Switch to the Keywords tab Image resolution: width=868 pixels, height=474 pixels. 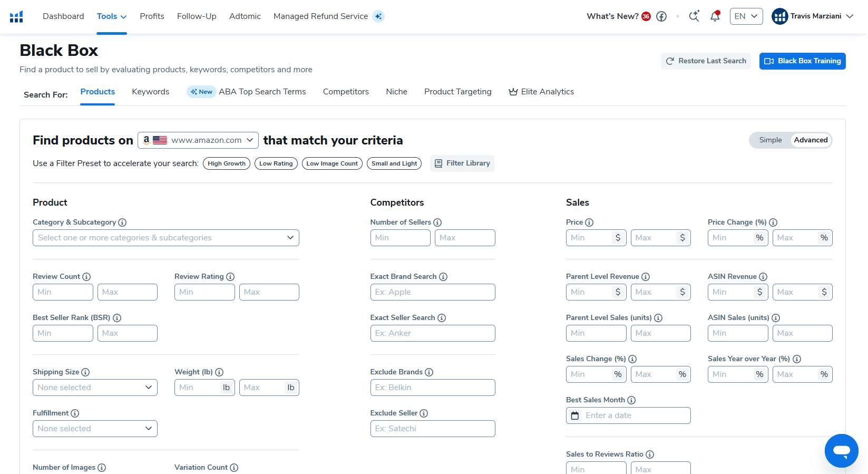pos(151,92)
